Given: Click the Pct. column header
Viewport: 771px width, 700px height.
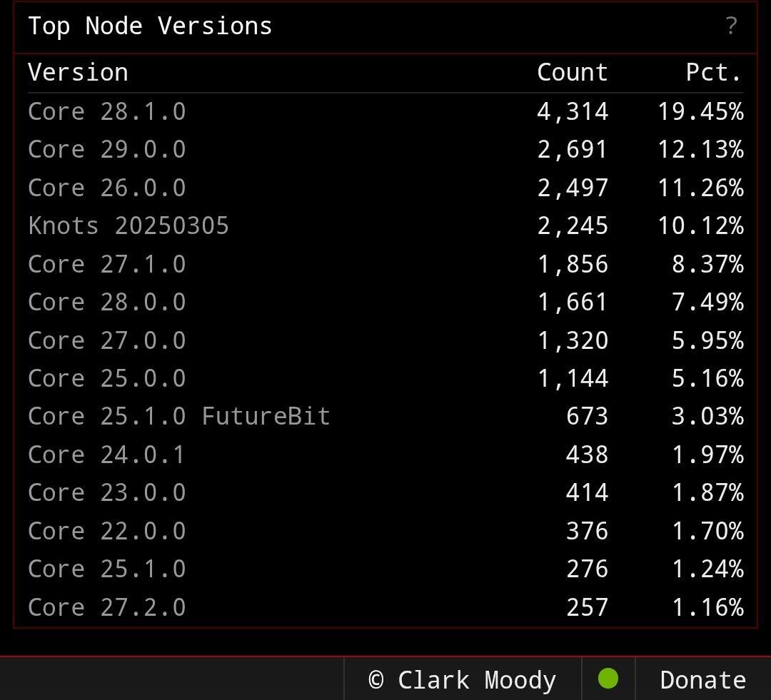Looking at the screenshot, I should pos(713,72).
